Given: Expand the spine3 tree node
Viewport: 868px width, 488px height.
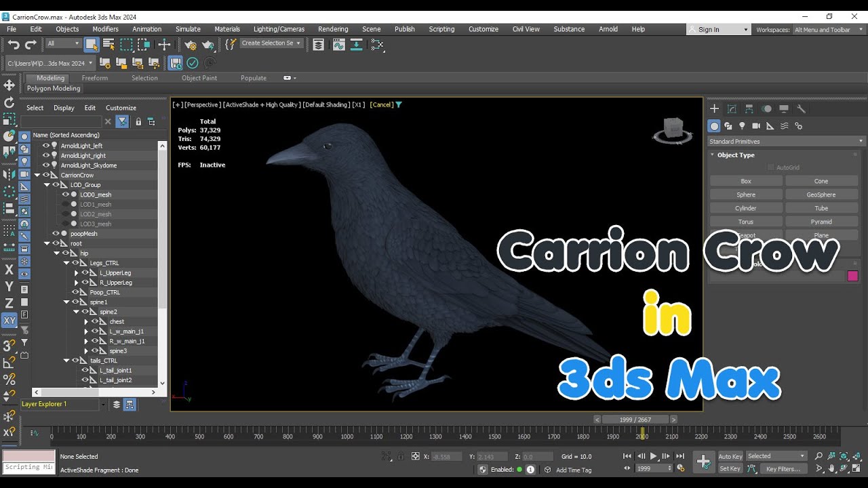Looking at the screenshot, I should (86, 351).
